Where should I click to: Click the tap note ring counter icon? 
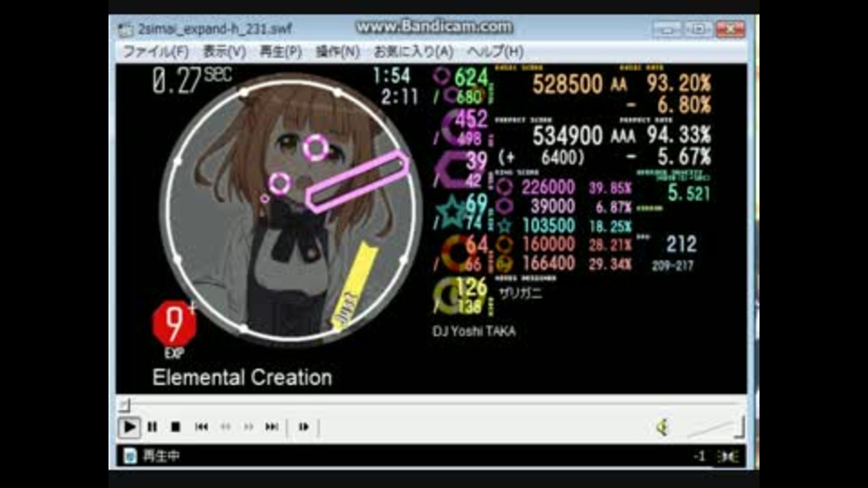click(442, 76)
